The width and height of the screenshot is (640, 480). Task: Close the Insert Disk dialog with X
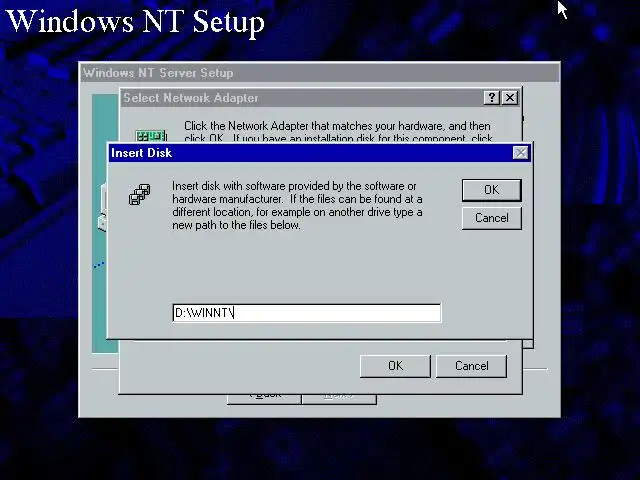point(520,153)
